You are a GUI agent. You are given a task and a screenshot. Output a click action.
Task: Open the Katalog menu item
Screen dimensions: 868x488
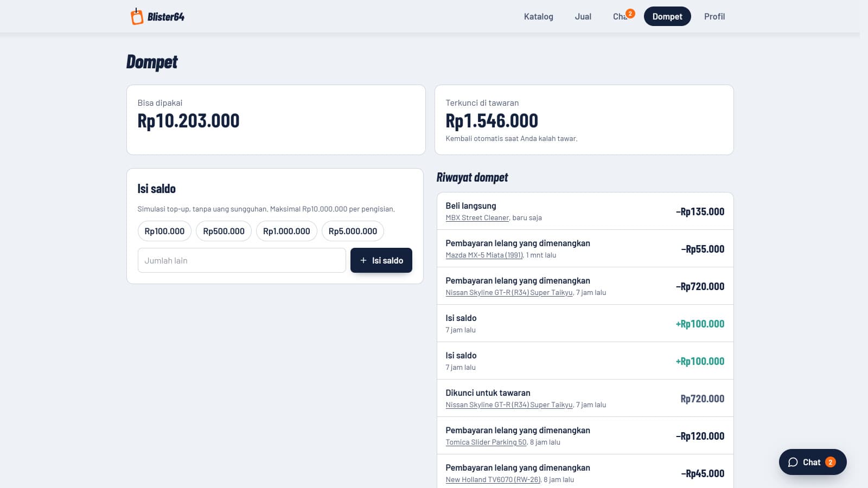click(x=539, y=17)
